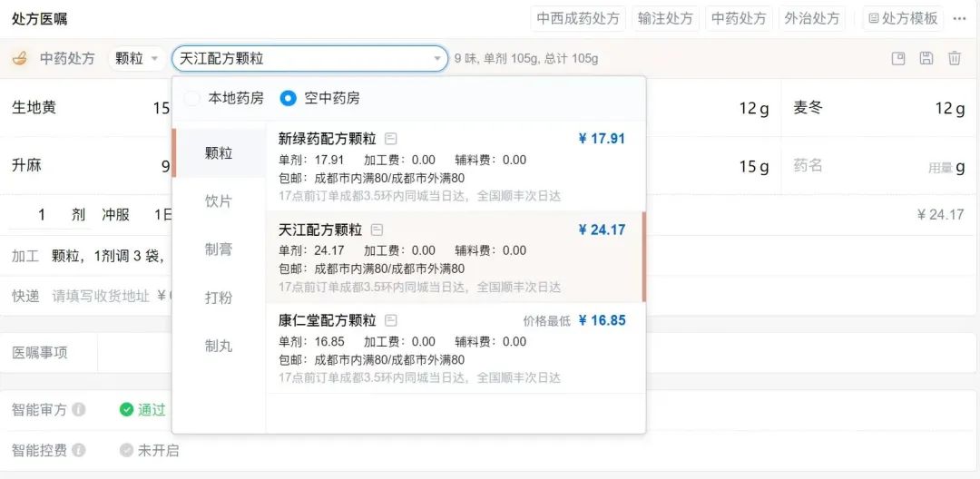Open 处方模板 prescription templates
980x479 pixels.
pos(903,19)
